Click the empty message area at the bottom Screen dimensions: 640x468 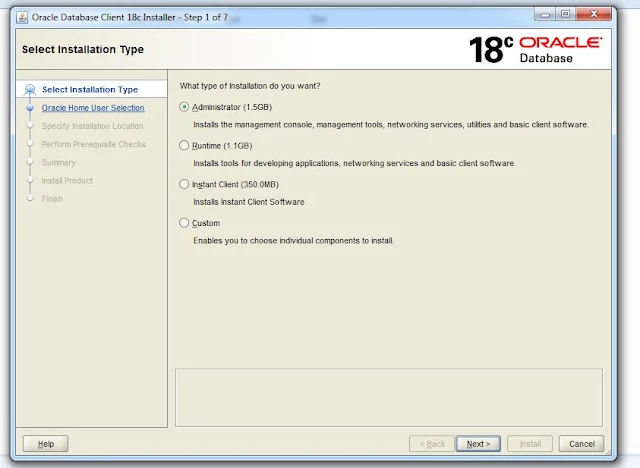pyautogui.click(x=389, y=397)
